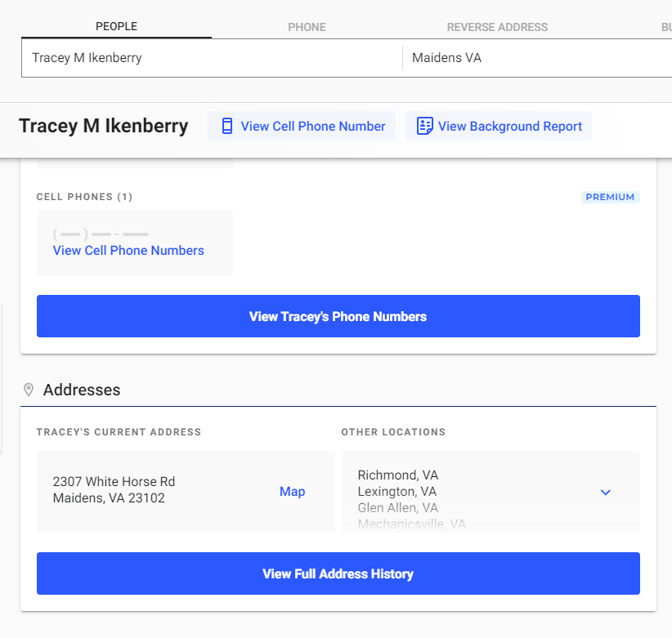Click the Tracey M Ikenberry heading

(103, 126)
